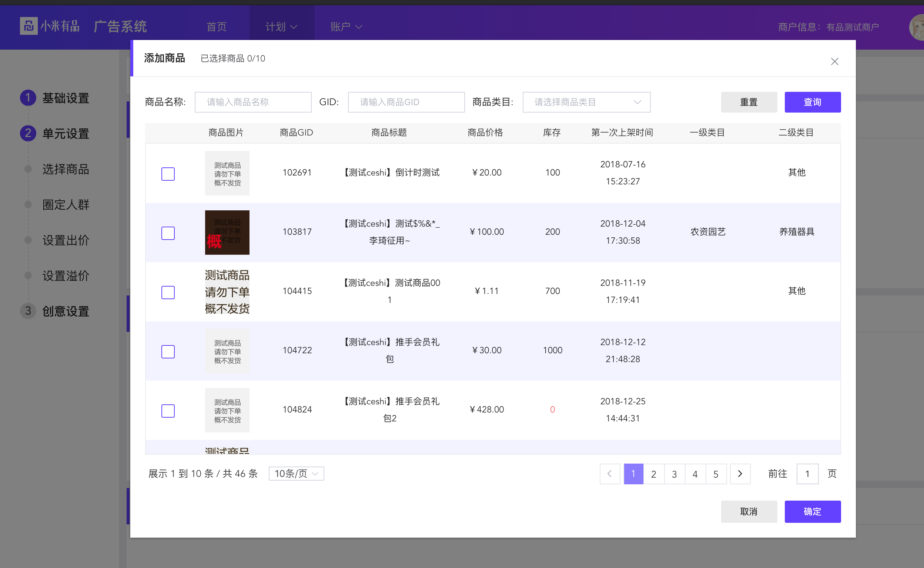Focus the 商品名称 input field

(253, 102)
